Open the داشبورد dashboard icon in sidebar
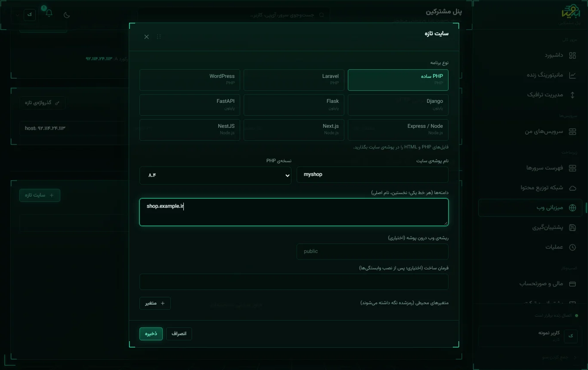588x370 pixels. tap(573, 55)
